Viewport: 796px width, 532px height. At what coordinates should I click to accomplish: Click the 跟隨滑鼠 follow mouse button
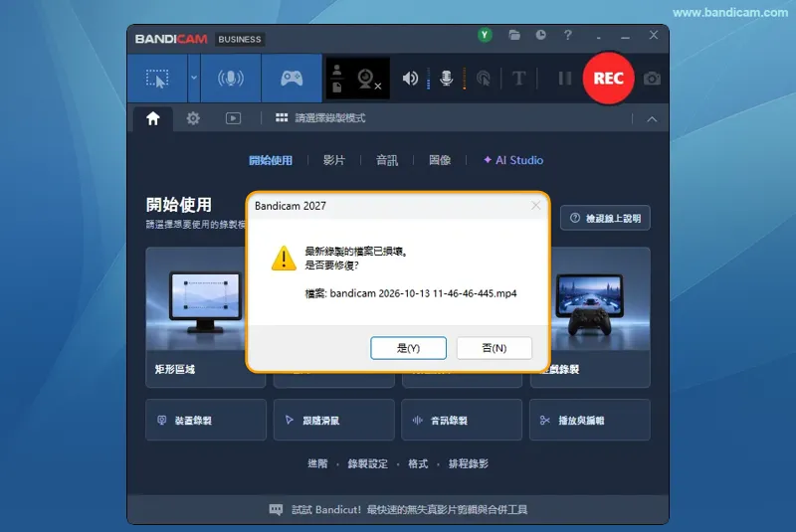coord(333,420)
